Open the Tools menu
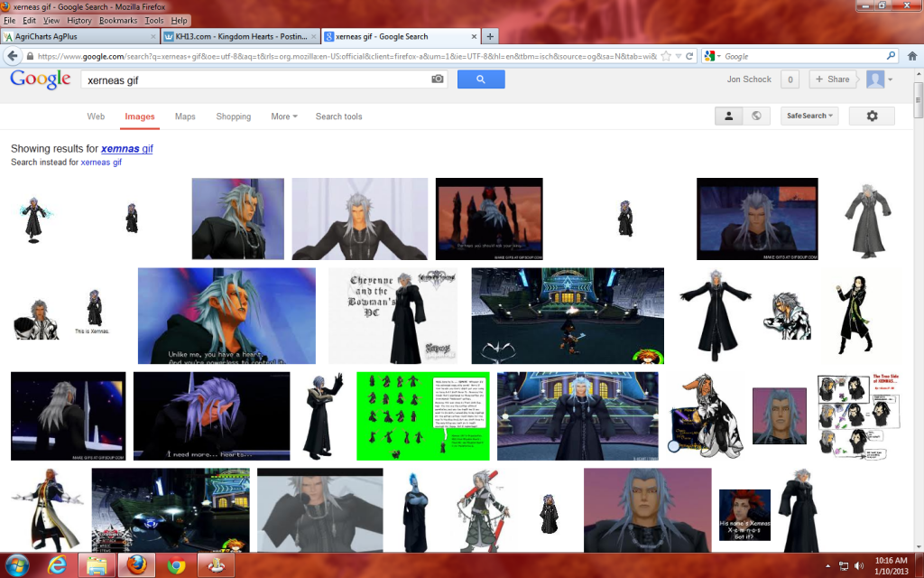The height and width of the screenshot is (578, 924). click(153, 21)
